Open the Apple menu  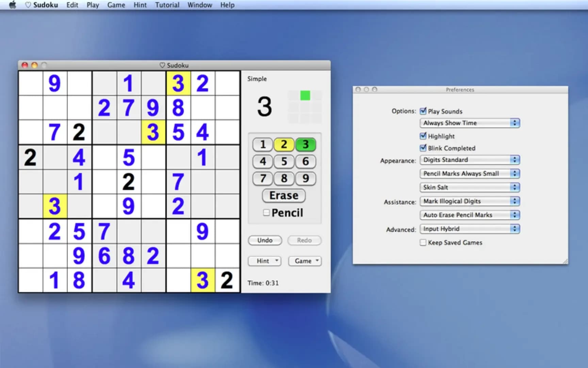pos(12,5)
